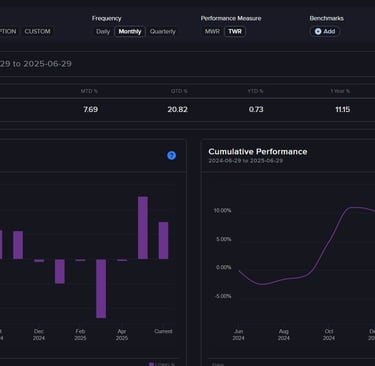This screenshot has height=366, width=375.
Task: Click the plus icon in Add benchmark
Action: point(318,31)
